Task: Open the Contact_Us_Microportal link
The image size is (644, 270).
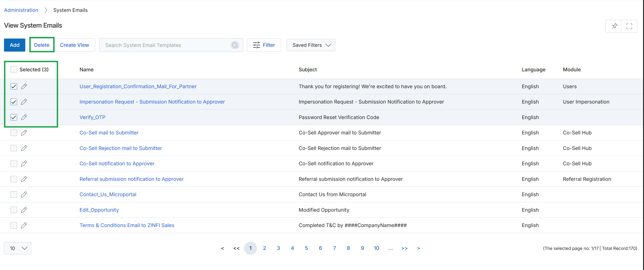Action: coord(108,194)
